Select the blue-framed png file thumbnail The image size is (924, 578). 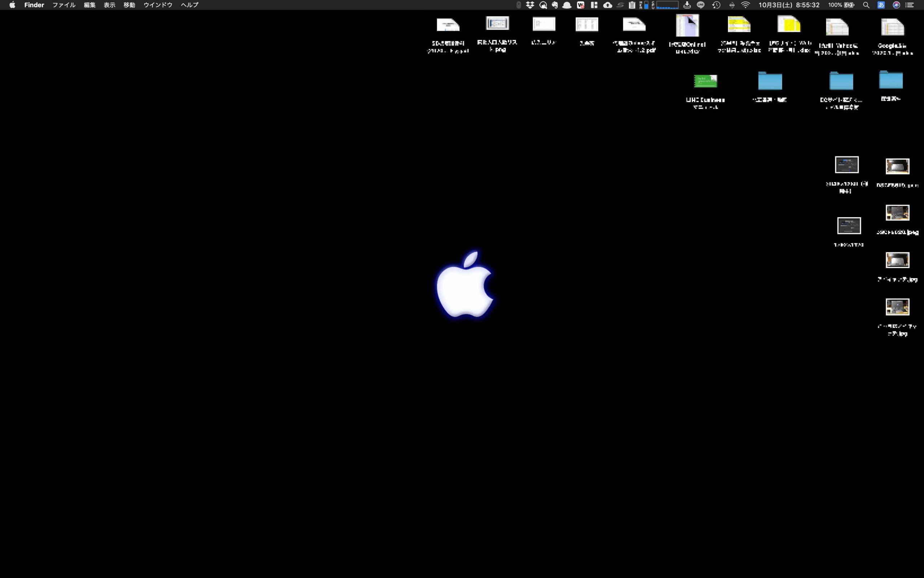click(497, 23)
